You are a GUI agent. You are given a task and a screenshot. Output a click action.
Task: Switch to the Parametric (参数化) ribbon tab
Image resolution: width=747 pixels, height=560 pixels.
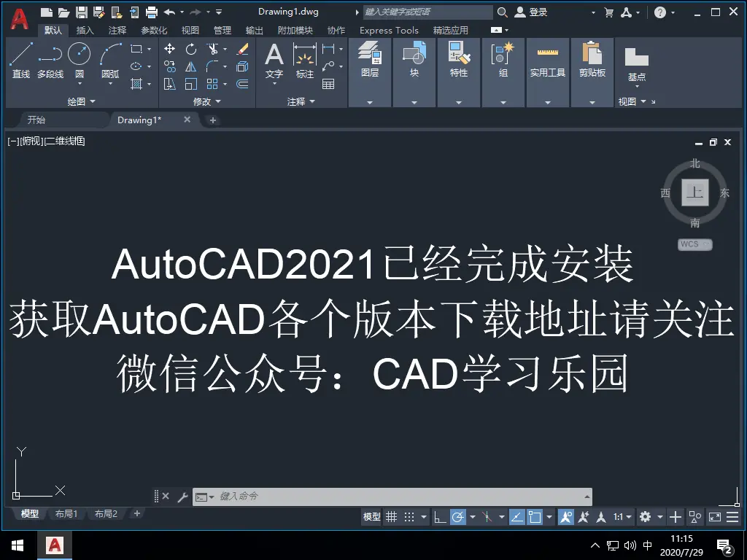pyautogui.click(x=154, y=31)
